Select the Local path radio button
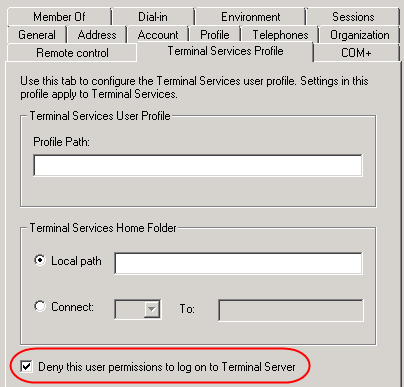 [x=40, y=260]
